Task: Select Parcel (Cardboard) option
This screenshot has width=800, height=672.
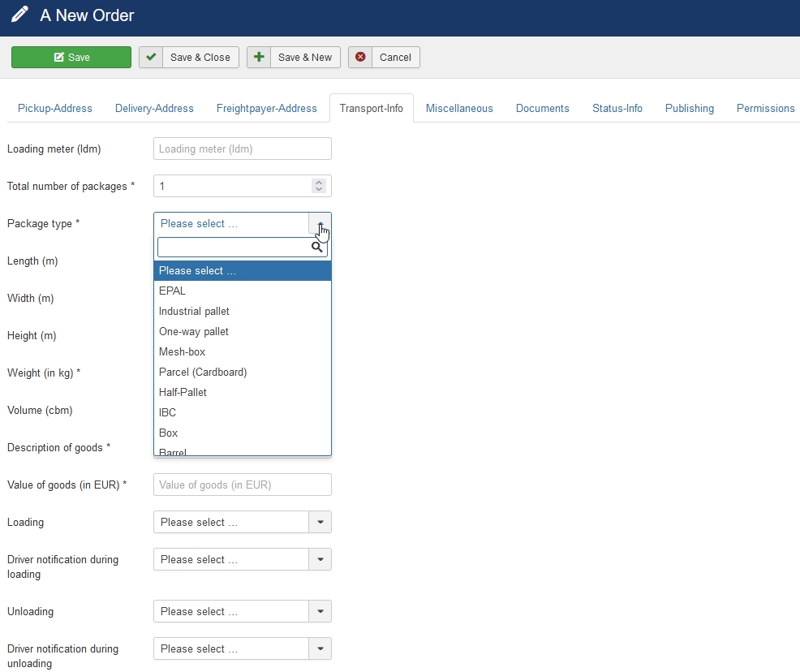Action: click(x=243, y=372)
